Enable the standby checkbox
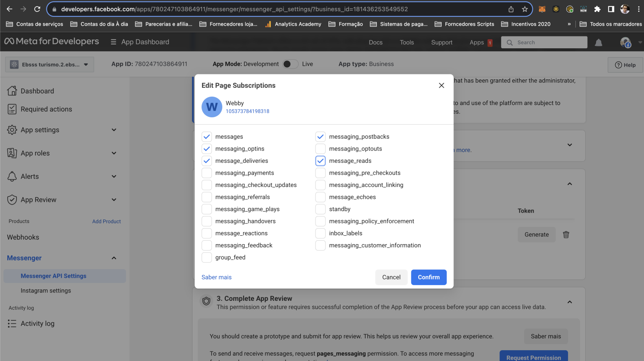Viewport: 644px width, 361px height. [x=320, y=209]
